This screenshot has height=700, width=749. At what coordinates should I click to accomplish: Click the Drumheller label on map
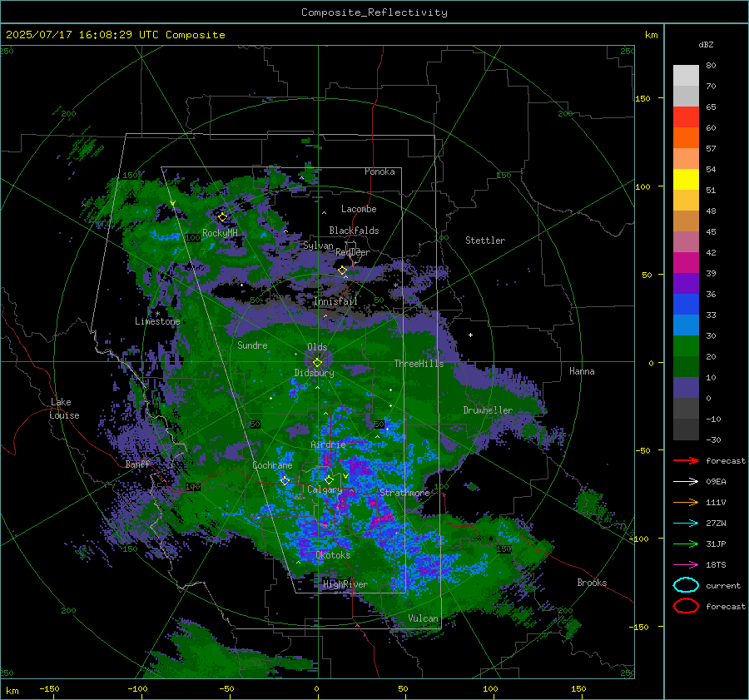pos(488,410)
